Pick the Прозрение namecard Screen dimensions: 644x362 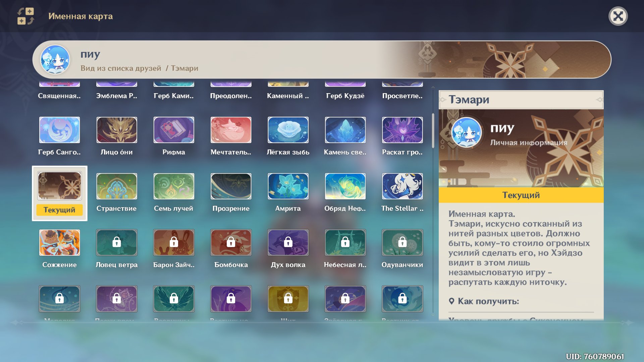(231, 186)
